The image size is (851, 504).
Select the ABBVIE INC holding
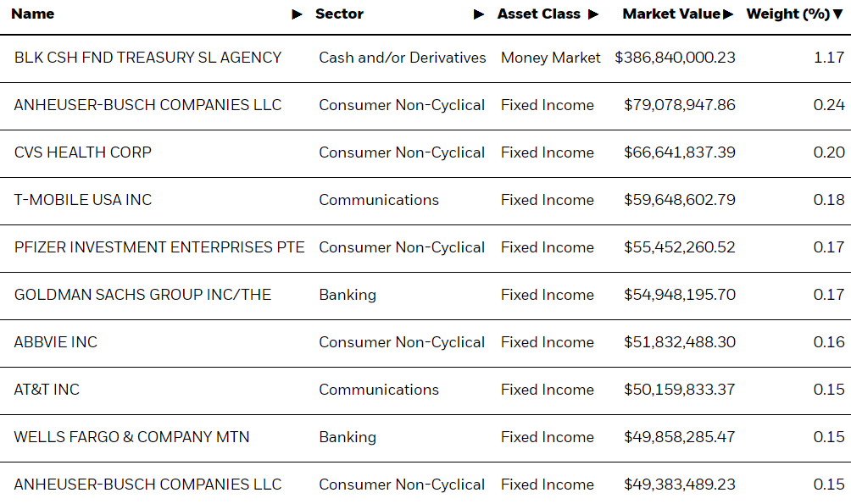point(56,342)
